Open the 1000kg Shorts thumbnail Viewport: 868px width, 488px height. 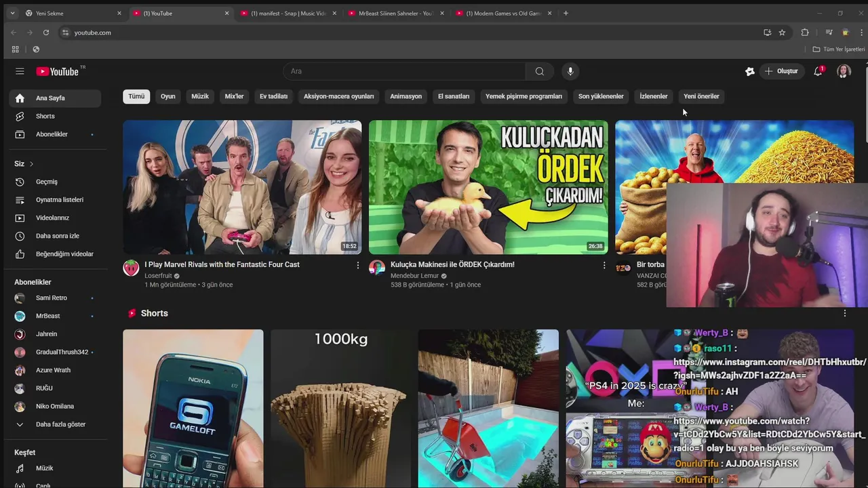click(x=341, y=408)
